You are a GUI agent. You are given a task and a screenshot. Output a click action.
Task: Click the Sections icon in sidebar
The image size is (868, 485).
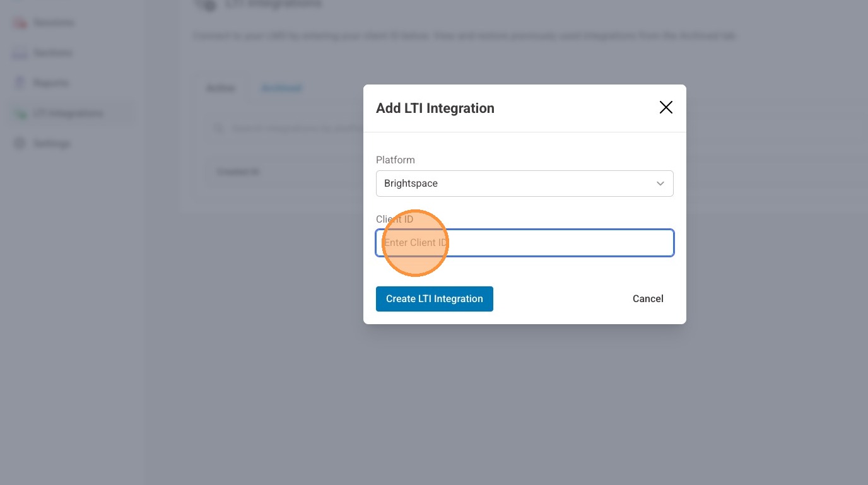[x=20, y=54]
